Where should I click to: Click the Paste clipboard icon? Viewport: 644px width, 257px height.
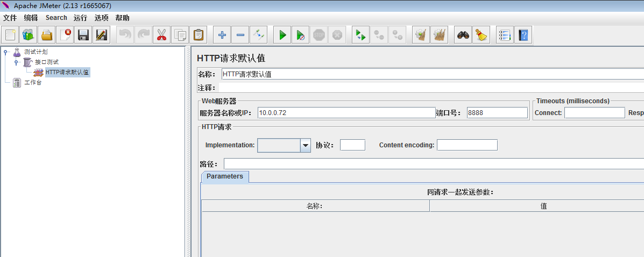[x=197, y=35]
